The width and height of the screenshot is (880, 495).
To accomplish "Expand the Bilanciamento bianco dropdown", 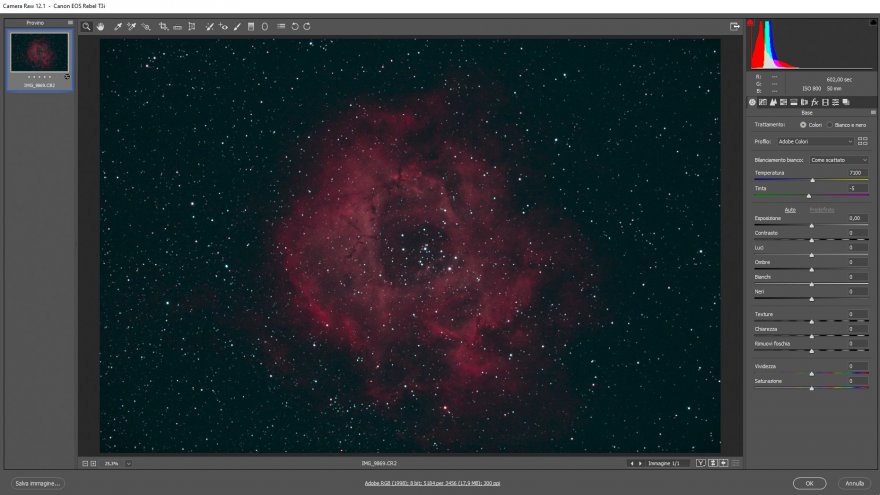I will 838,160.
